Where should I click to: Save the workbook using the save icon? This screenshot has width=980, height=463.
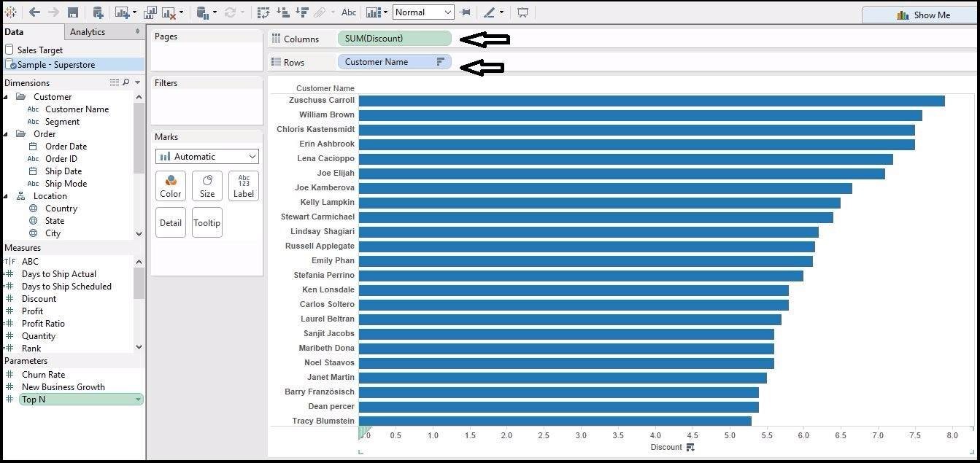click(72, 12)
